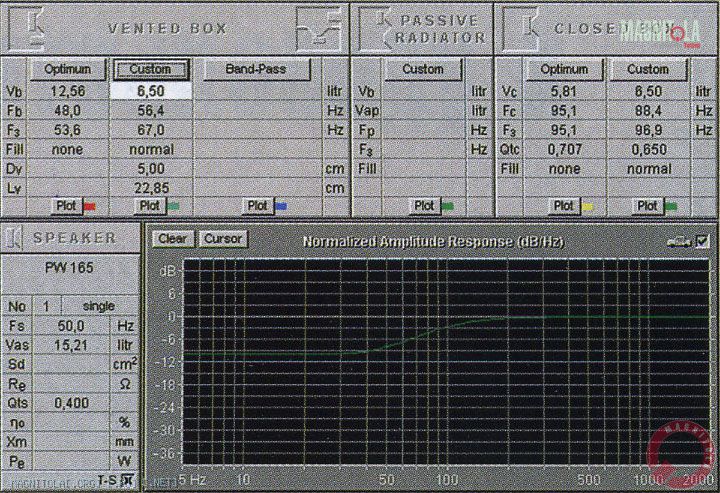
Task: Select the Qts field showing 0,400
Action: (x=71, y=403)
